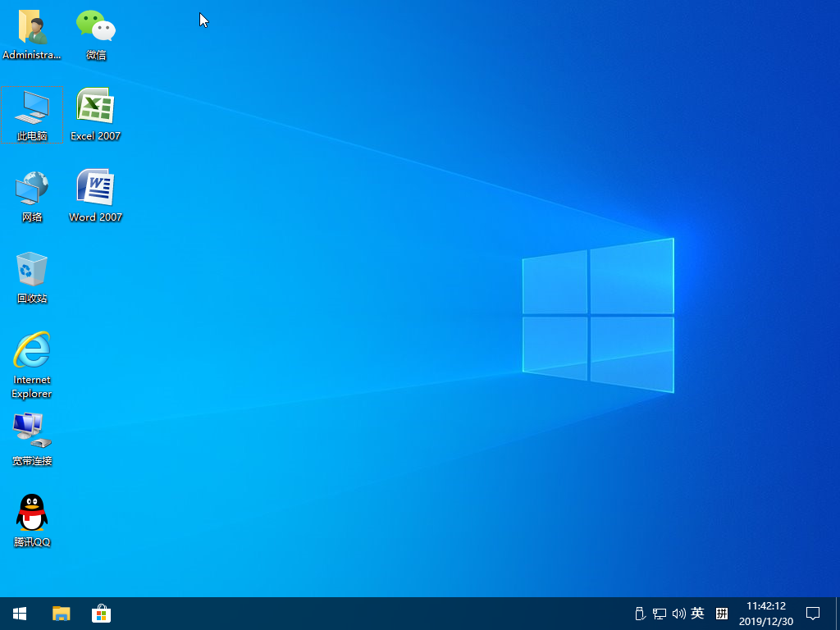Select the Administrator folder desktop icon
The width and height of the screenshot is (840, 630).
[32, 34]
